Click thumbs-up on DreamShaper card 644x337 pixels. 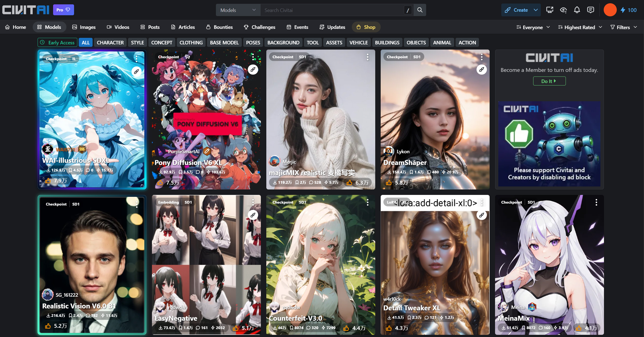[389, 182]
